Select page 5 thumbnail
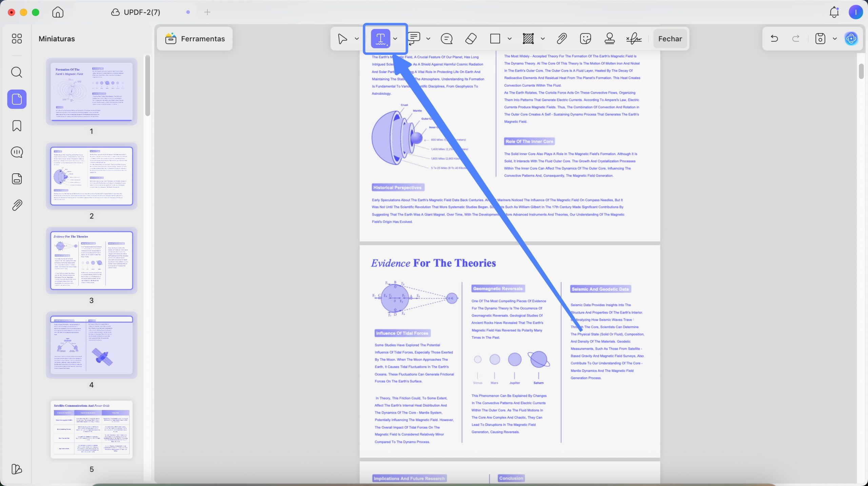 92,429
